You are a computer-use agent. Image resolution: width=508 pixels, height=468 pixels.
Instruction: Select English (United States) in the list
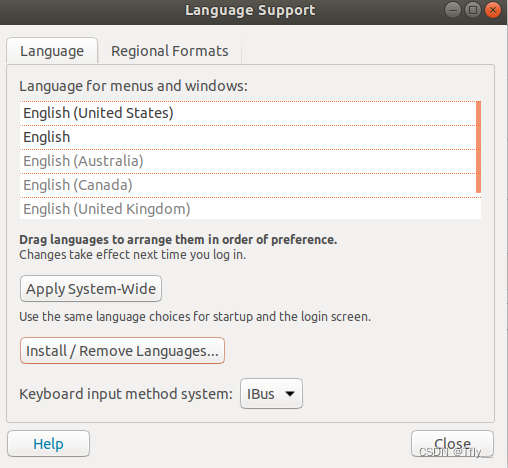(248, 113)
